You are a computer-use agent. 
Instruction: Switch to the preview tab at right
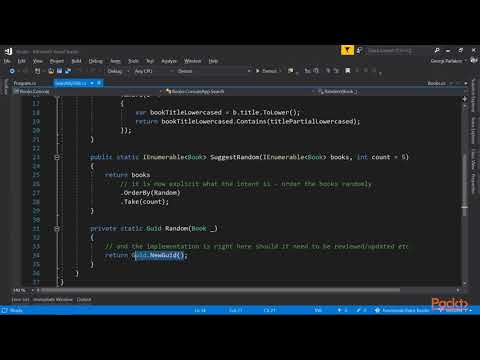coord(437,83)
